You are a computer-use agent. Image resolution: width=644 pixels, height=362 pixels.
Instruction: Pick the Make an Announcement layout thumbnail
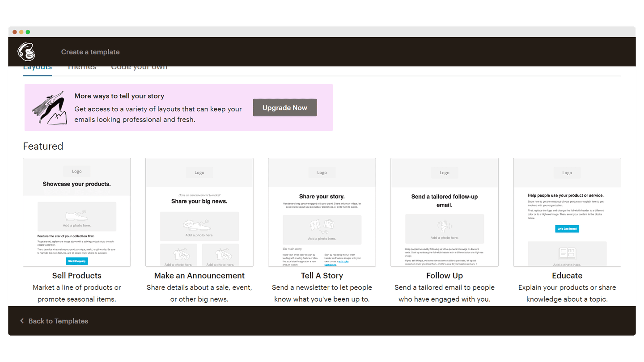pos(199,212)
